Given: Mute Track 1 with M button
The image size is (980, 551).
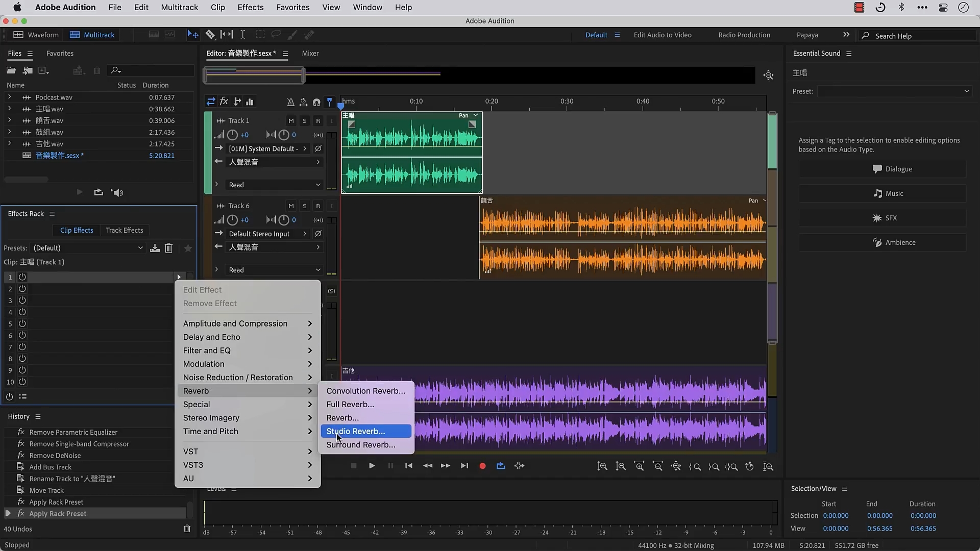Looking at the screenshot, I should click(x=291, y=121).
